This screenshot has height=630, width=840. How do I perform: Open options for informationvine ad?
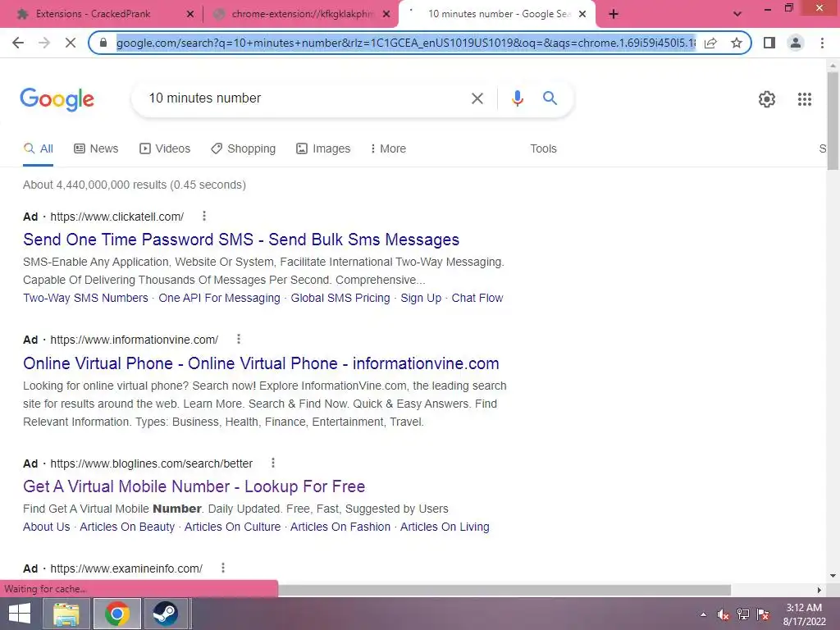pos(239,339)
